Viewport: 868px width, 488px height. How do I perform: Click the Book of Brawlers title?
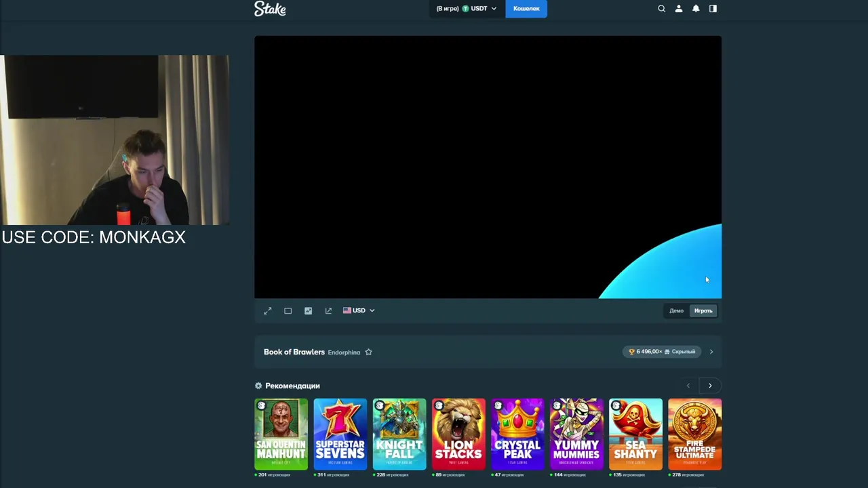(294, 352)
